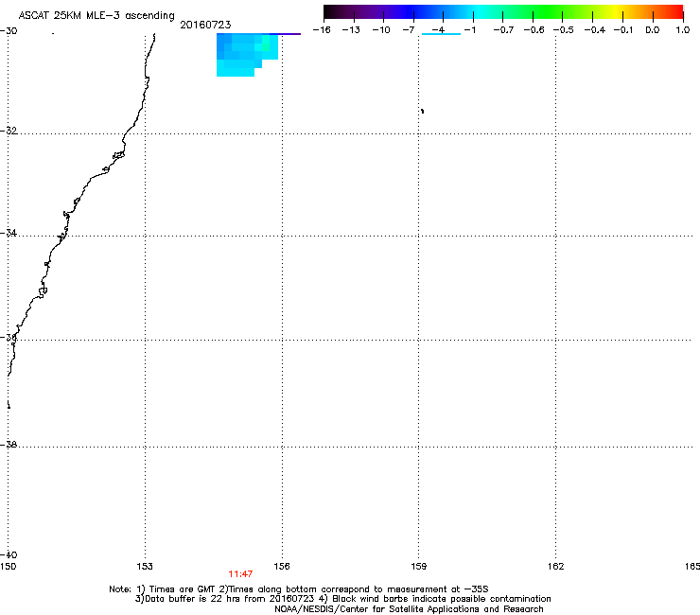
Task: Click the 156 longitude axis label
Action: (x=282, y=567)
